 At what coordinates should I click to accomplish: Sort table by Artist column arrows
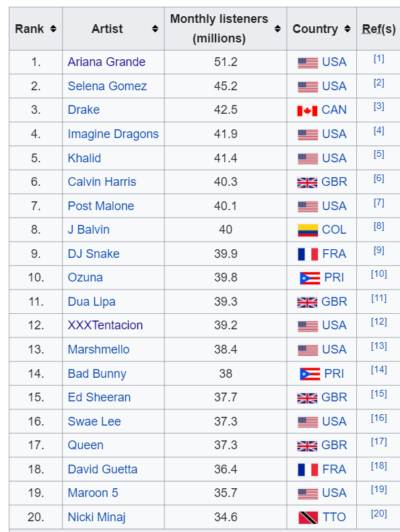pyautogui.click(x=155, y=29)
